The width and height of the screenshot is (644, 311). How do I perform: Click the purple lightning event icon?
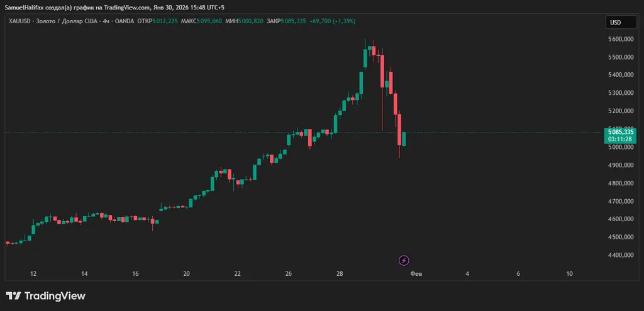tap(404, 260)
